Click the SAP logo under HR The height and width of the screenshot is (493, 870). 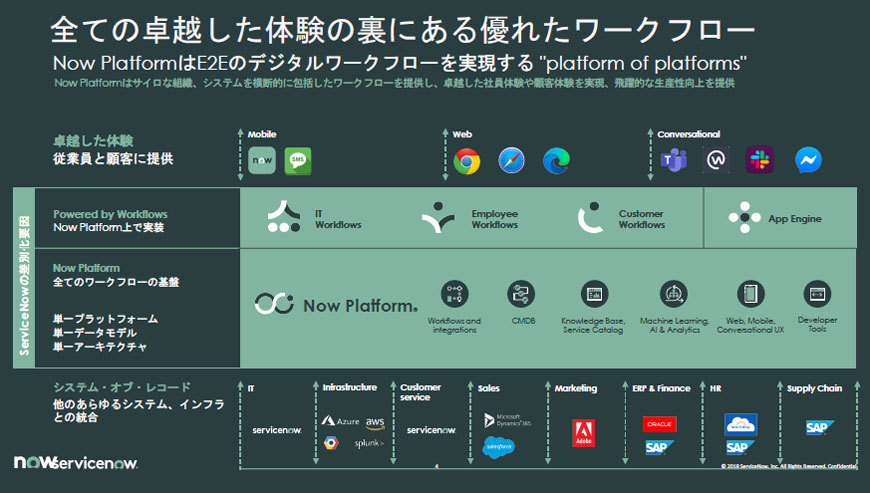740,447
